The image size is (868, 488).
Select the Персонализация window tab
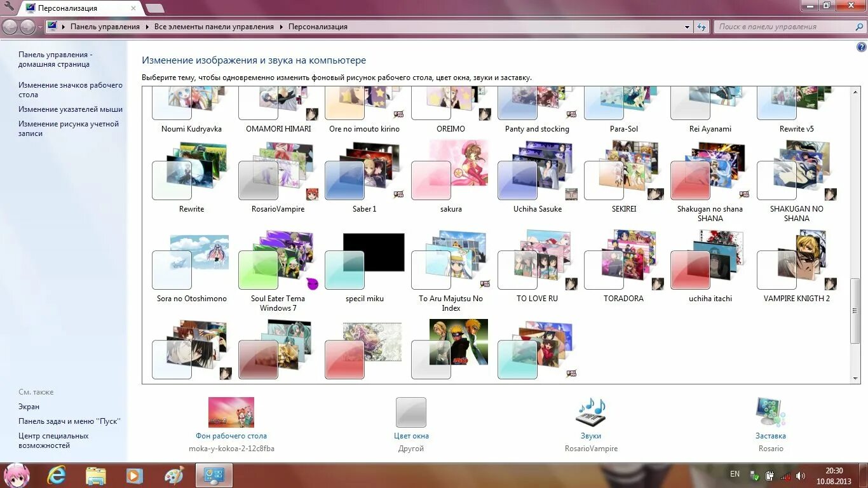78,8
